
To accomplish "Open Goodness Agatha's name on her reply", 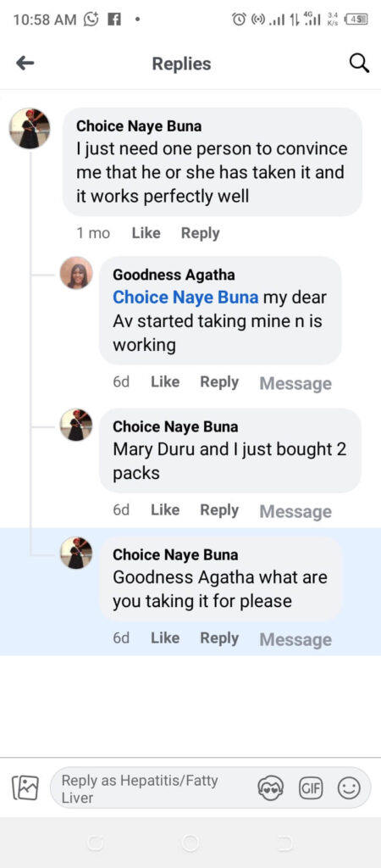I will tap(174, 275).
